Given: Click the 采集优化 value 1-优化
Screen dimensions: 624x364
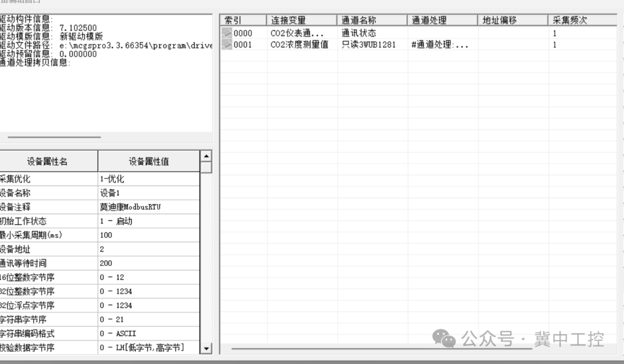Looking at the screenshot, I should click(149, 179).
